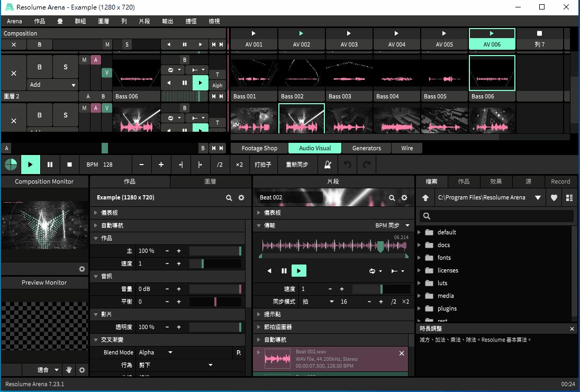Image resolution: width=580 pixels, height=392 pixels.
Task: Toggle the small M button on 圖層 2
Action: (85, 60)
